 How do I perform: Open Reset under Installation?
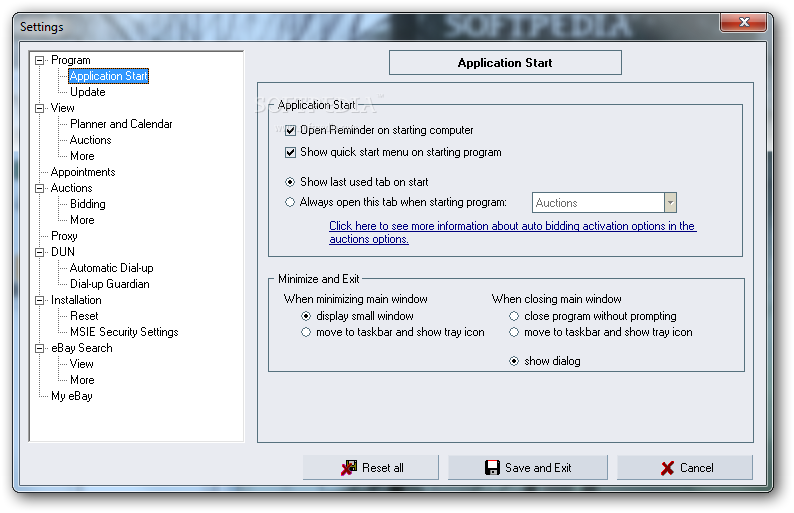point(84,316)
